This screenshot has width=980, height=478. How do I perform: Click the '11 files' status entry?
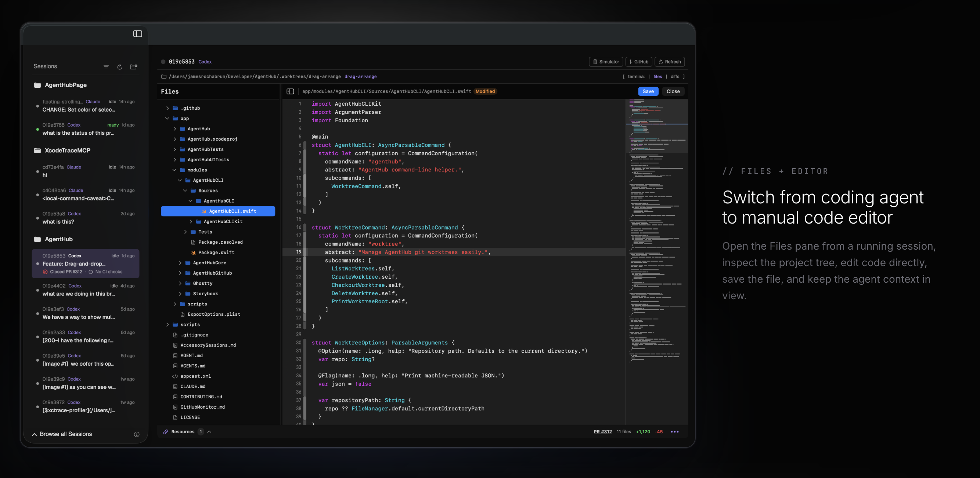point(624,432)
